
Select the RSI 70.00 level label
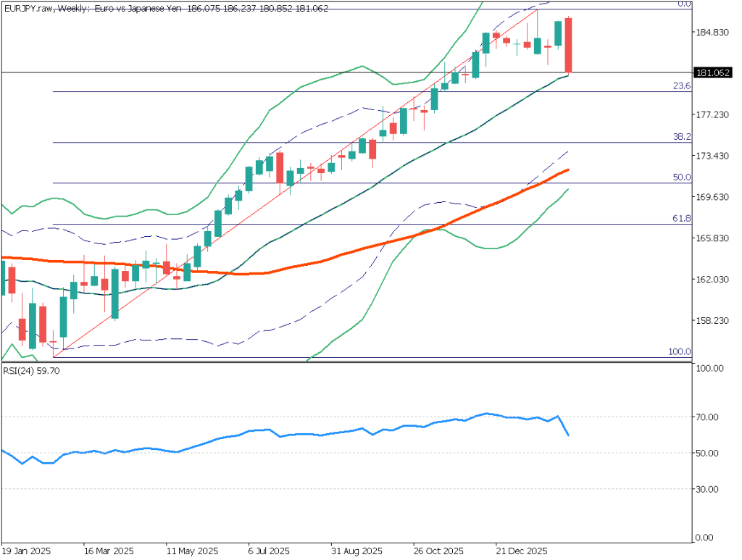[x=710, y=417]
